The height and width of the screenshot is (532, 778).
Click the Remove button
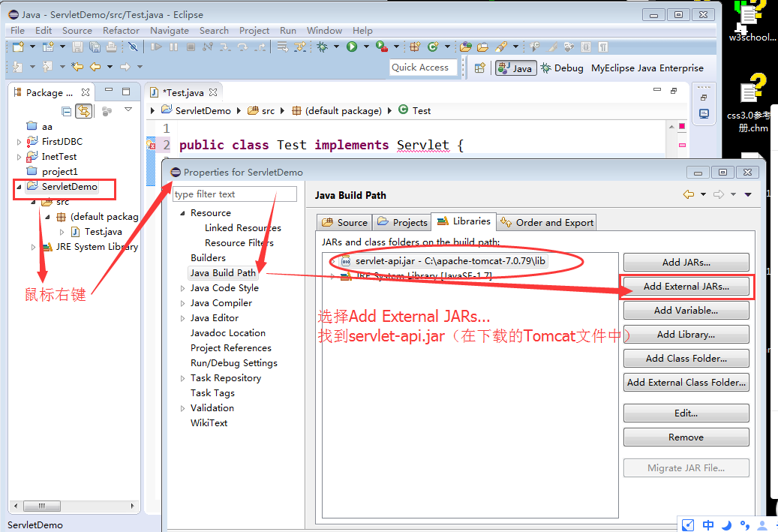tap(686, 437)
